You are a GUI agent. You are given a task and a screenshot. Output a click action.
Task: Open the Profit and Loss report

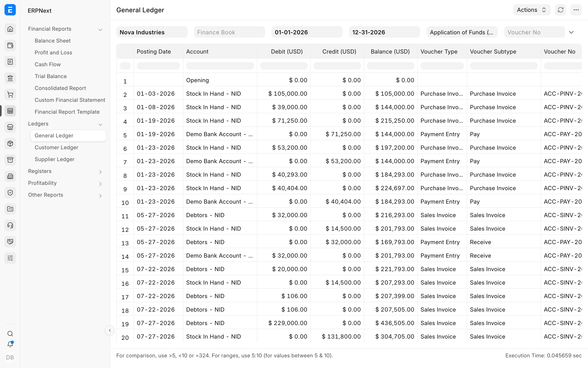click(x=53, y=53)
